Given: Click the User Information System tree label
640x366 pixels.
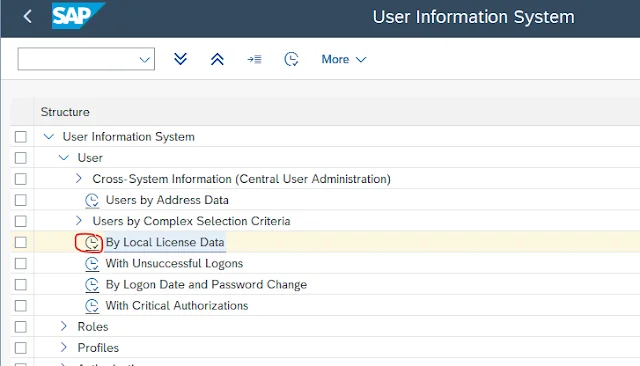Looking at the screenshot, I should 129,137.
